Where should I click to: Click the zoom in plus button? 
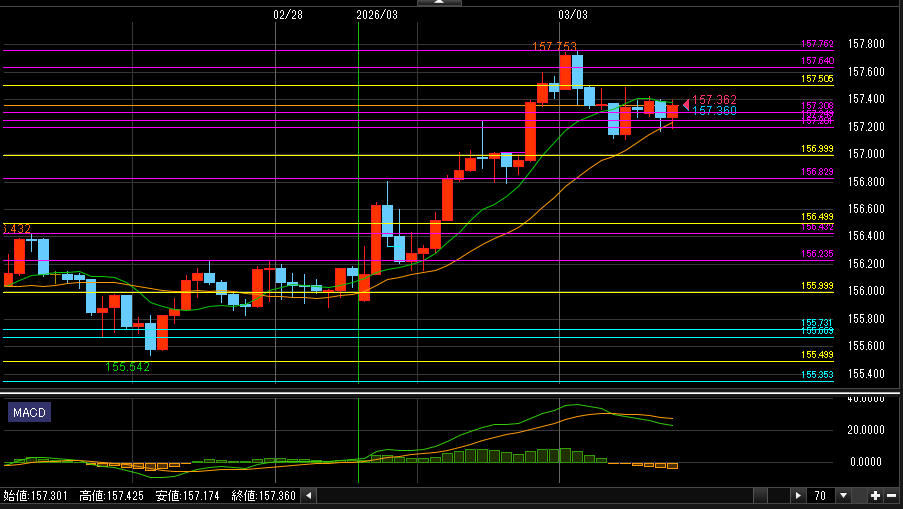pyautogui.click(x=875, y=495)
